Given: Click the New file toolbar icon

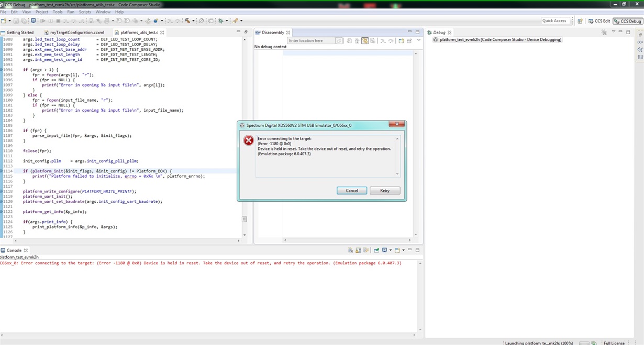Looking at the screenshot, I should pyautogui.click(x=4, y=21).
